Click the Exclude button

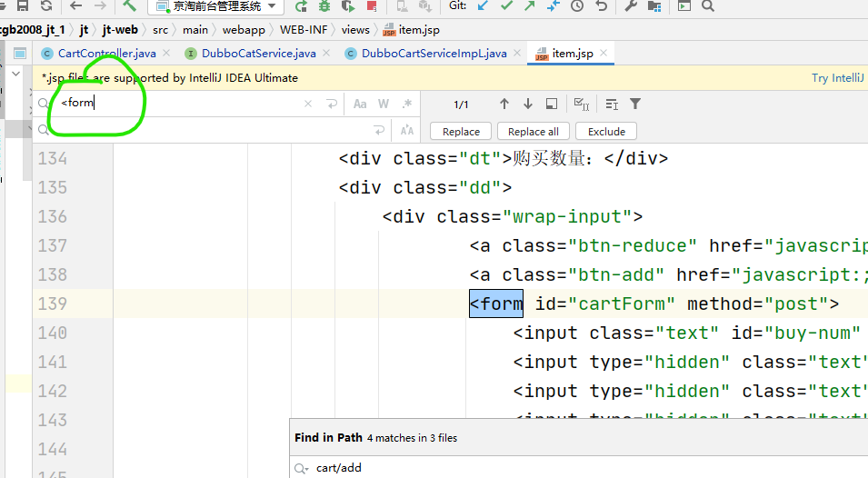pyautogui.click(x=606, y=132)
